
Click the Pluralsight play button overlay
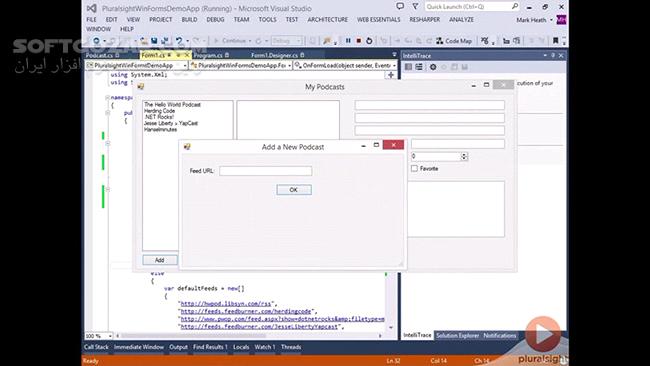pos(543,334)
